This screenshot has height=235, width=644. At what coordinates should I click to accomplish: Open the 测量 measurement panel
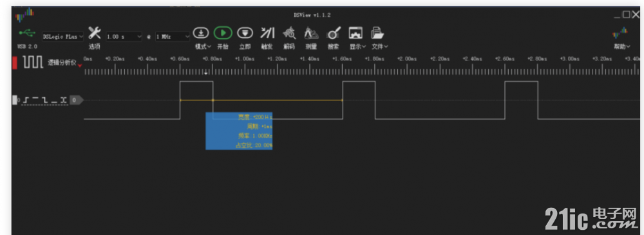tap(311, 33)
